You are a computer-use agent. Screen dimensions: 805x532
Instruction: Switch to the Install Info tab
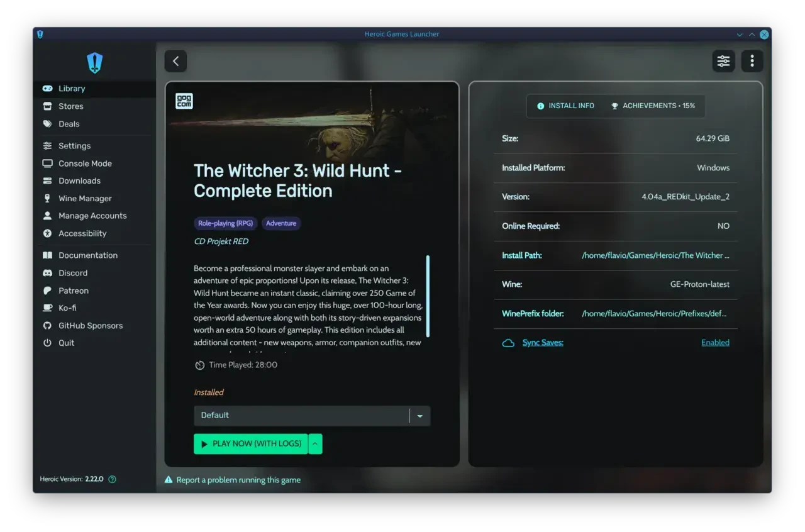565,106
